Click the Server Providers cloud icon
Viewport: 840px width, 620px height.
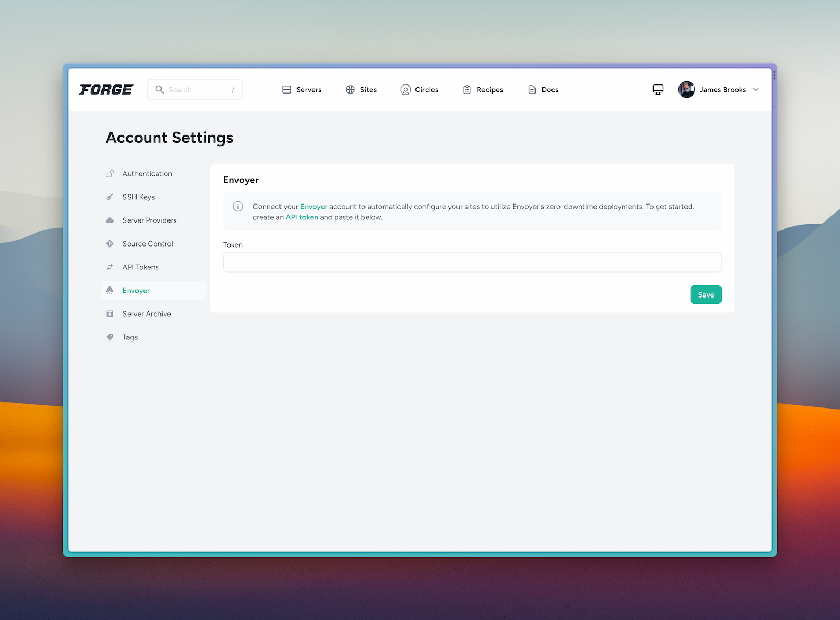point(109,220)
